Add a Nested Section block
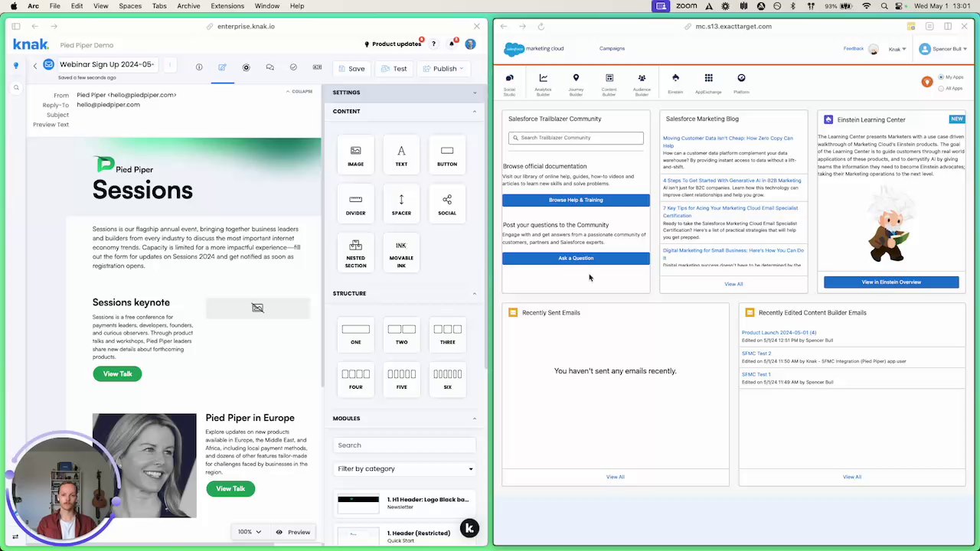This screenshot has height=551, width=980. point(355,253)
